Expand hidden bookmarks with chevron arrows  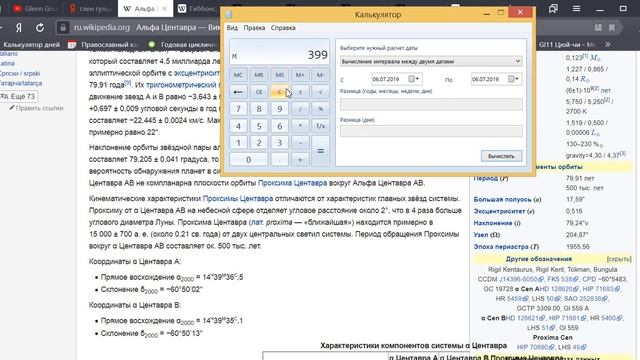[x=608, y=44]
